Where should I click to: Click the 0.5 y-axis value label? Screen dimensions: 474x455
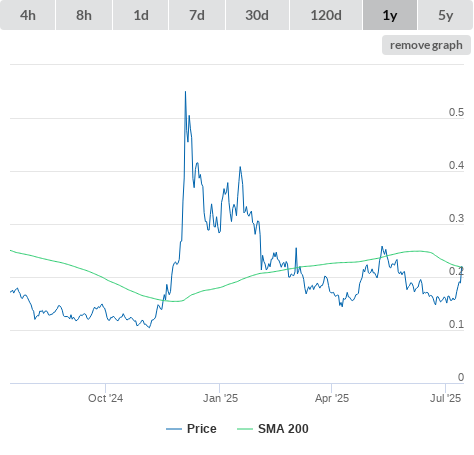pos(456,112)
